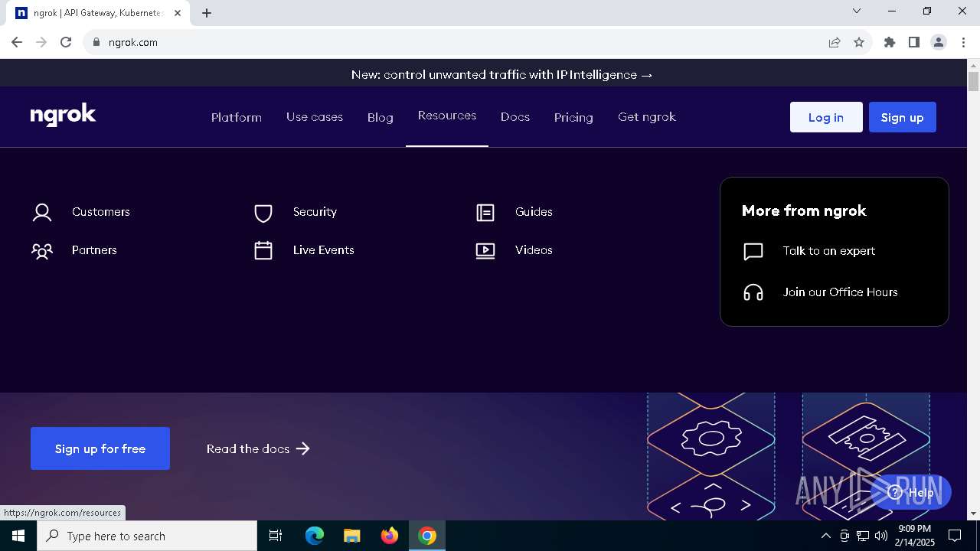Click the Videos play icon
Screen dimensions: 980x551
pyautogui.click(x=485, y=250)
